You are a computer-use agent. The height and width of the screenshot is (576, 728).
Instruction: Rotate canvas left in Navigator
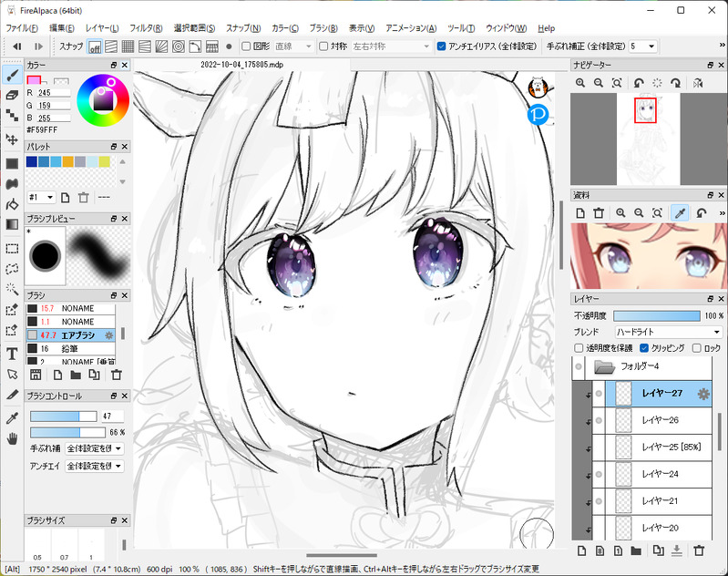(639, 83)
